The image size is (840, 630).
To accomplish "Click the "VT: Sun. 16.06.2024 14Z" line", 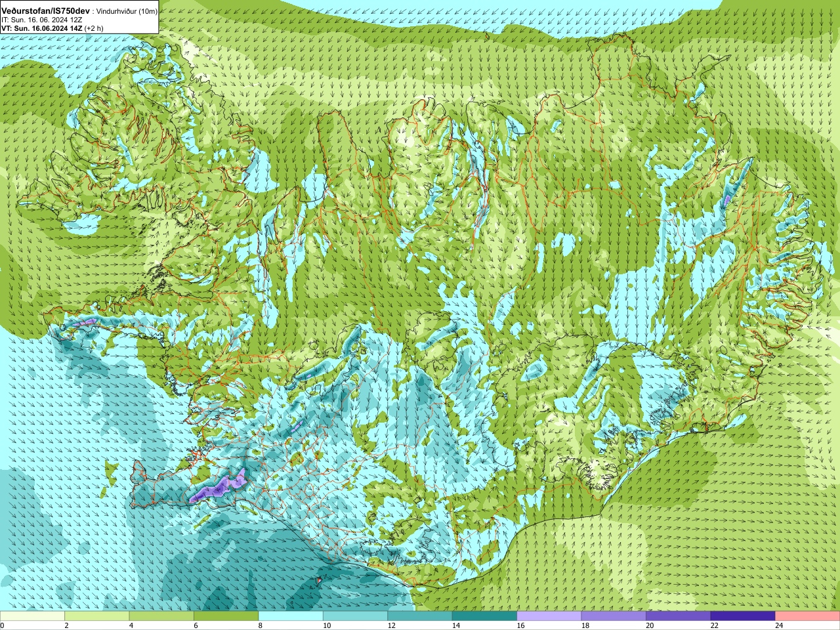I will [x=42, y=28].
